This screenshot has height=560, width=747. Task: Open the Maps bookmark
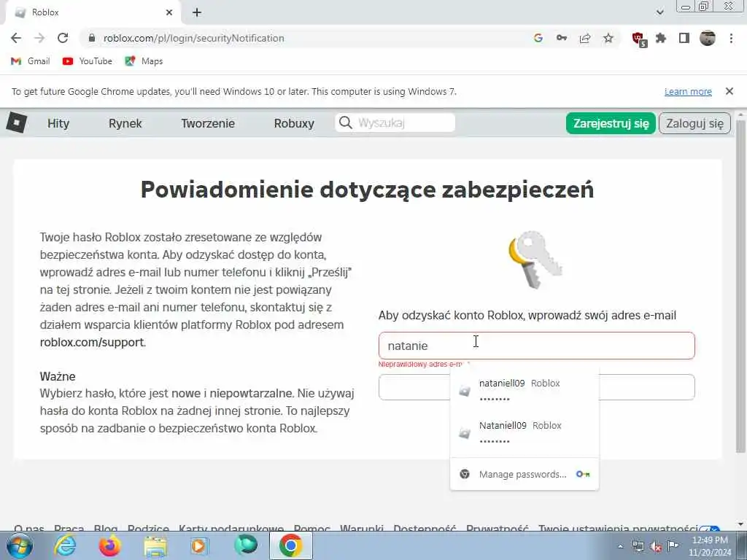[144, 61]
